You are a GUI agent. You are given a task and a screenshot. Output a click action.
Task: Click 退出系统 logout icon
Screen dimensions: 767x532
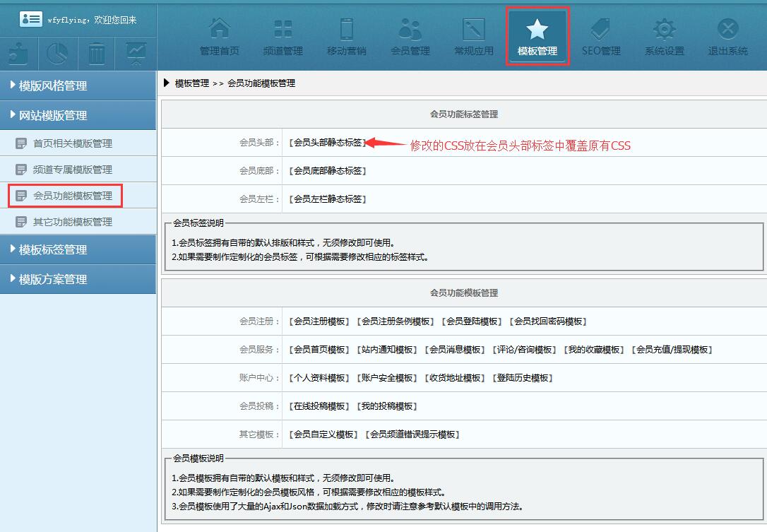click(728, 30)
